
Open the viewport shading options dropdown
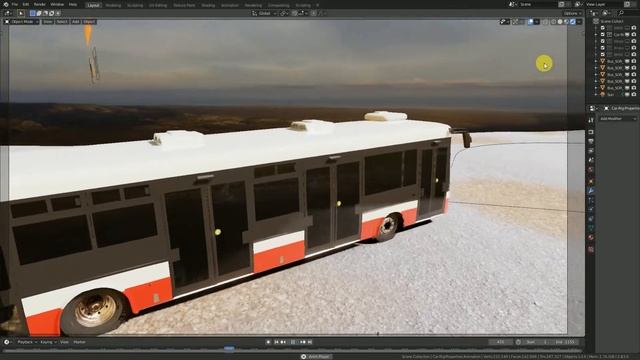click(x=579, y=22)
